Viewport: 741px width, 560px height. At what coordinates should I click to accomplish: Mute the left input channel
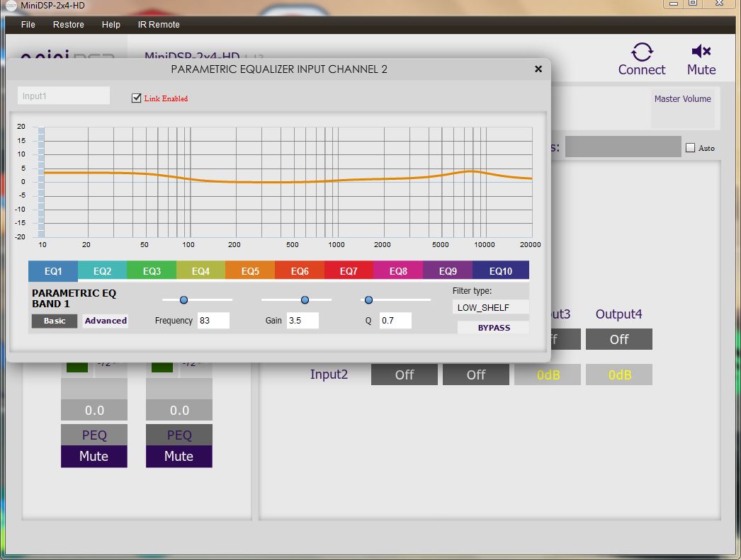pos(94,456)
